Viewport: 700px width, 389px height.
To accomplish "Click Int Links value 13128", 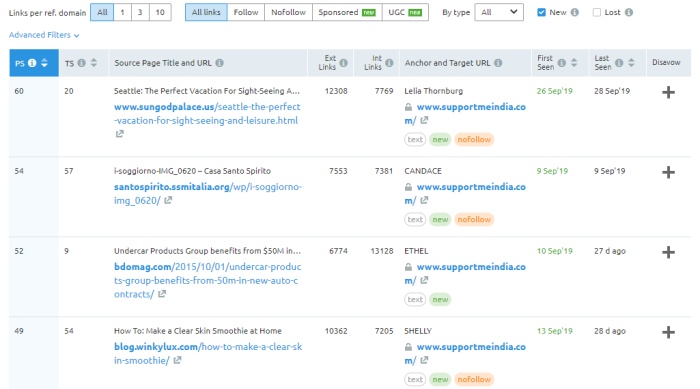I will (382, 251).
